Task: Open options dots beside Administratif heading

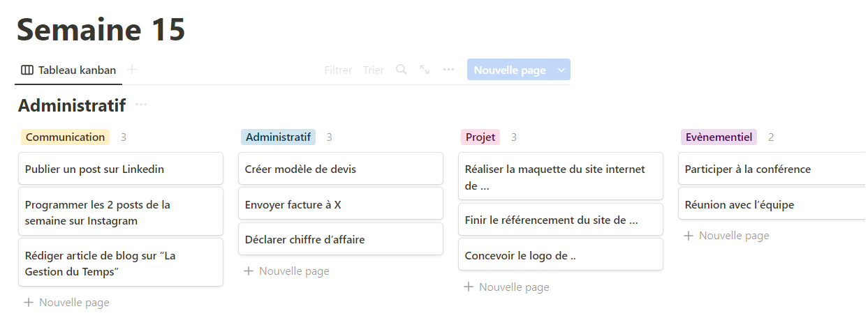Action: pyautogui.click(x=141, y=105)
